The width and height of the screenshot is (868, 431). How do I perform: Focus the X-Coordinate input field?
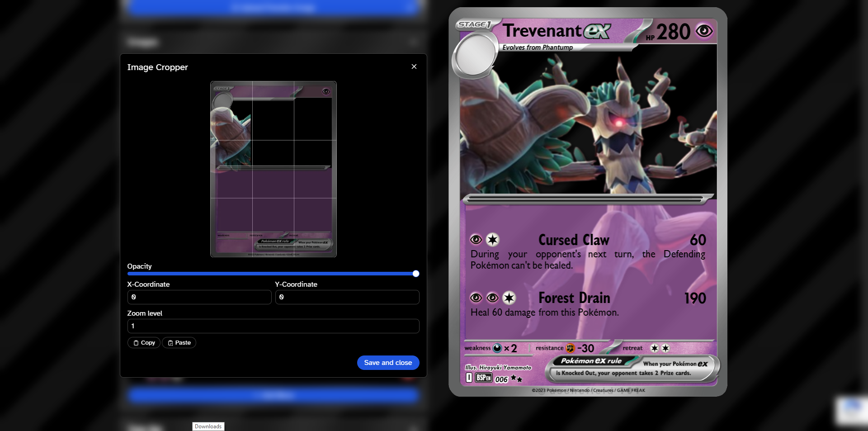point(199,297)
